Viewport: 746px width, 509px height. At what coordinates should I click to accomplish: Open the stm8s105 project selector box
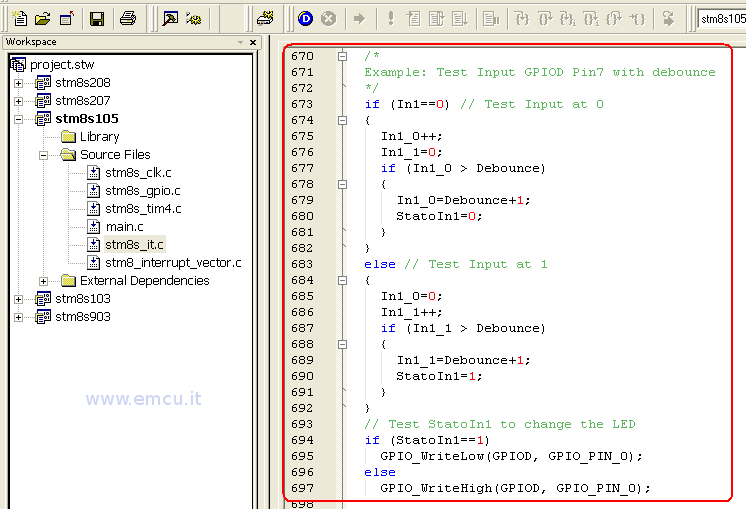tap(721, 19)
